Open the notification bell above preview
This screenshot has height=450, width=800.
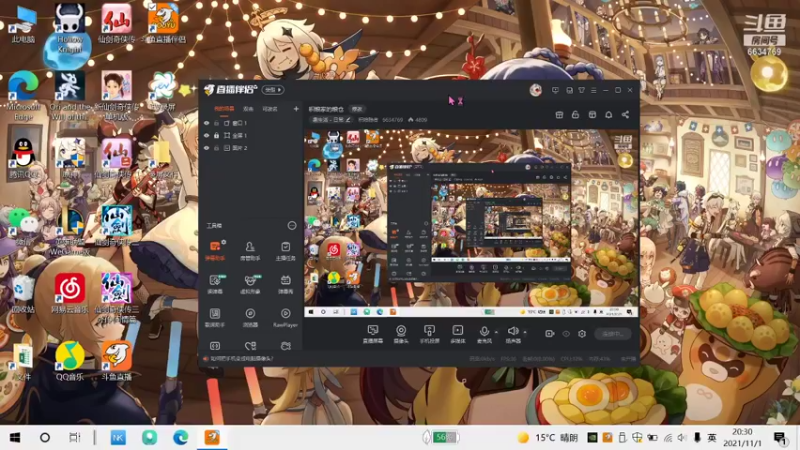pyautogui.click(x=609, y=115)
